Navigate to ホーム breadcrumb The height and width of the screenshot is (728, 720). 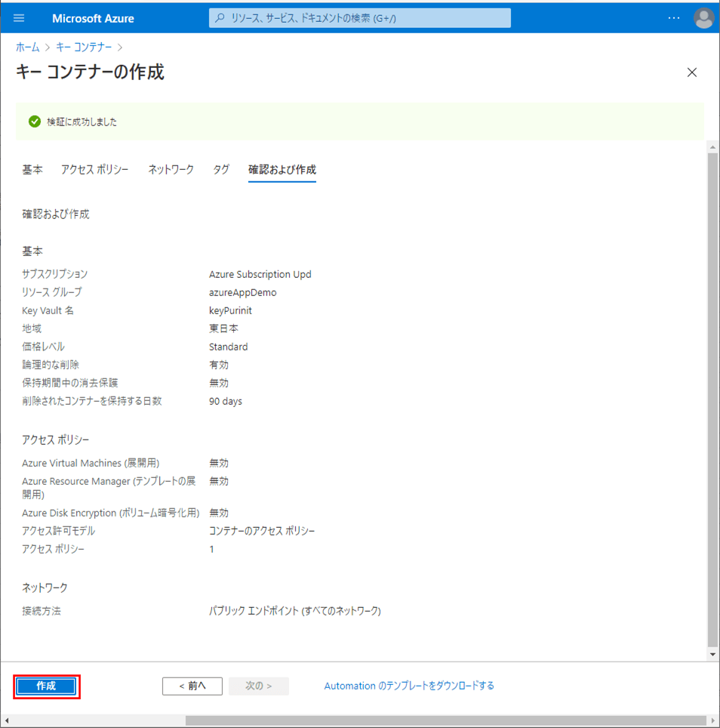(x=28, y=47)
